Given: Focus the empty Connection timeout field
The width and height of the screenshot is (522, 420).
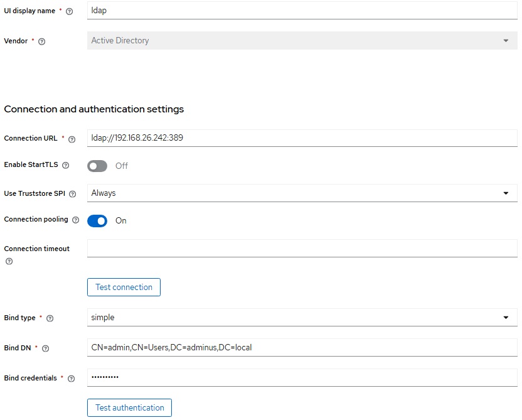Looking at the screenshot, I should pyautogui.click(x=302, y=248).
